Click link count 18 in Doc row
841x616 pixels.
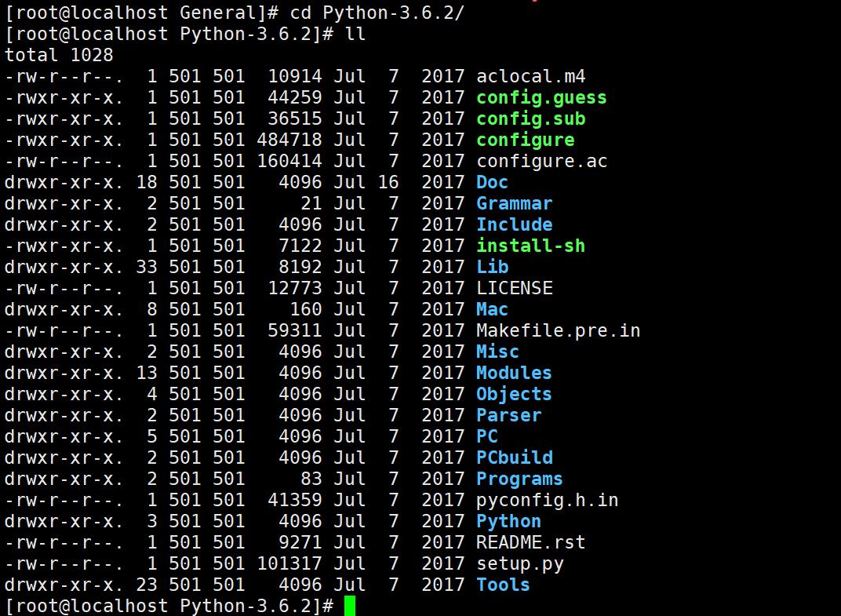[x=147, y=182]
